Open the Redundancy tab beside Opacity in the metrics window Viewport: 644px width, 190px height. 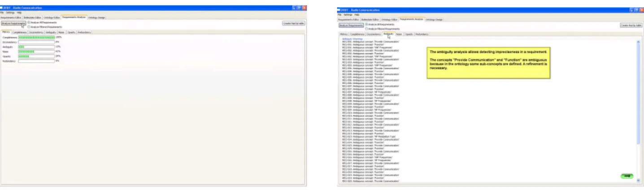coord(84,32)
